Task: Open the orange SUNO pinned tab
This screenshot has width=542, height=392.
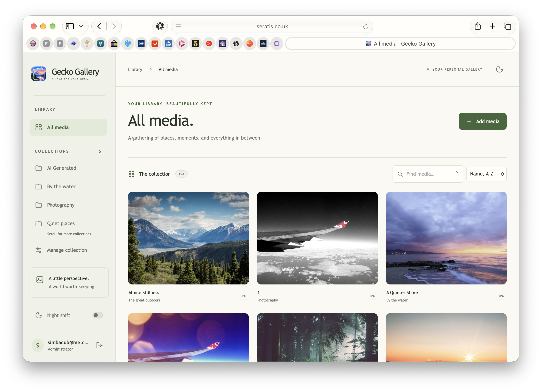Action: click(x=249, y=44)
